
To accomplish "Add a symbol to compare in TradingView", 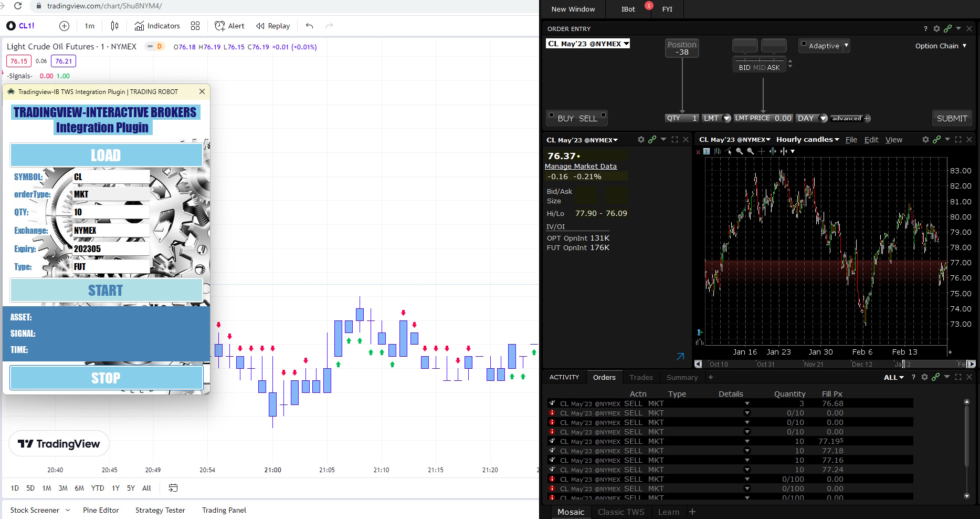I will point(64,26).
